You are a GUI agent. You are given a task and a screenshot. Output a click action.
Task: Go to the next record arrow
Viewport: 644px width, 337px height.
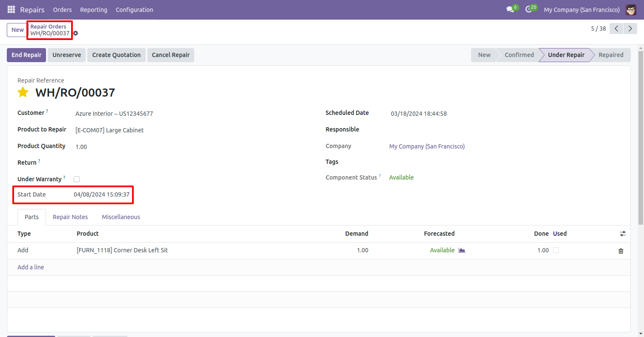pyautogui.click(x=630, y=29)
